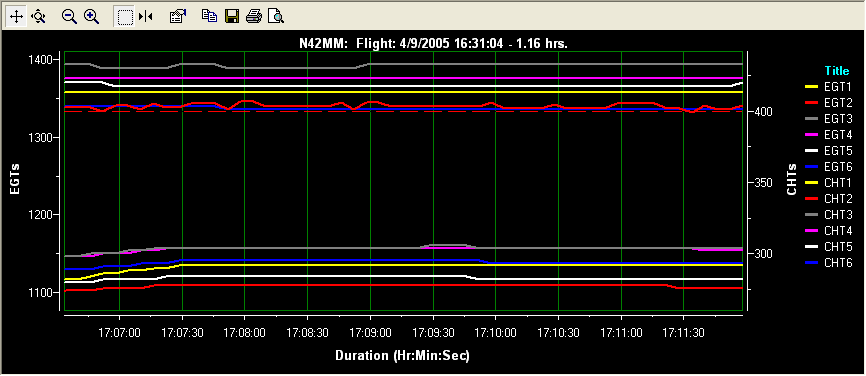
Task: Click the zoom in magnifier icon
Action: pos(91,17)
